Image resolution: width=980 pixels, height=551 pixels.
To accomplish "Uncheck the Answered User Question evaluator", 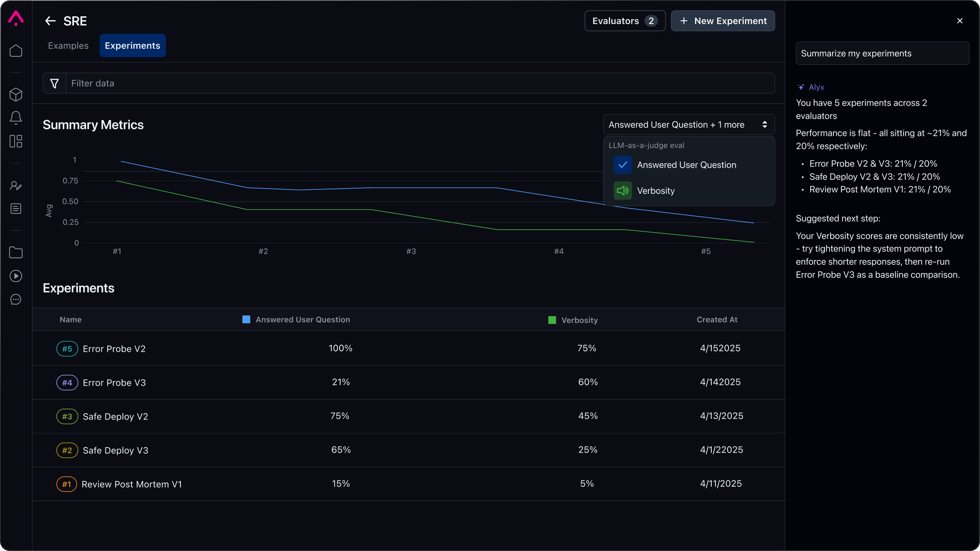I will (x=623, y=165).
